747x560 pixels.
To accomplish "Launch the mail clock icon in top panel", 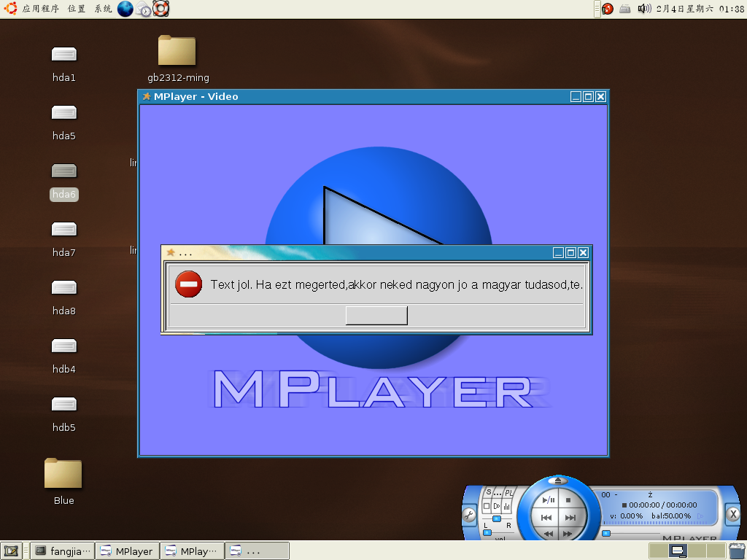I will [x=144, y=9].
